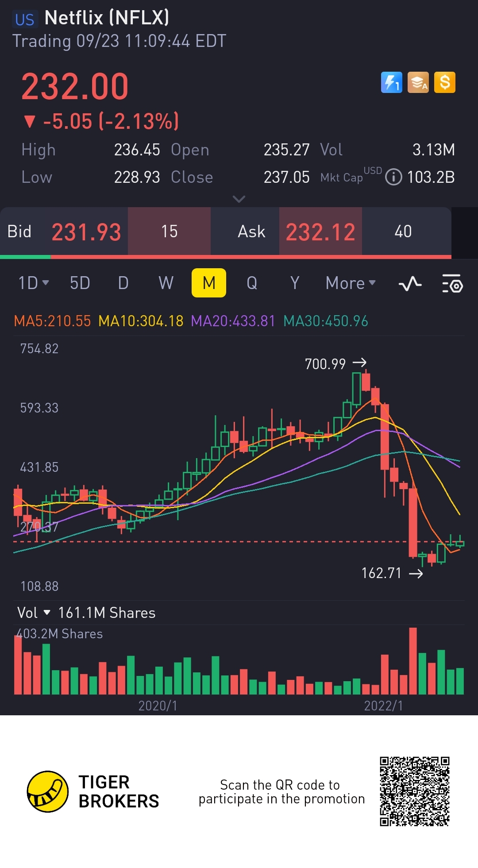The image size is (478, 868).
Task: Tap the MA20:433.81 indicator label
Action: click(x=233, y=321)
